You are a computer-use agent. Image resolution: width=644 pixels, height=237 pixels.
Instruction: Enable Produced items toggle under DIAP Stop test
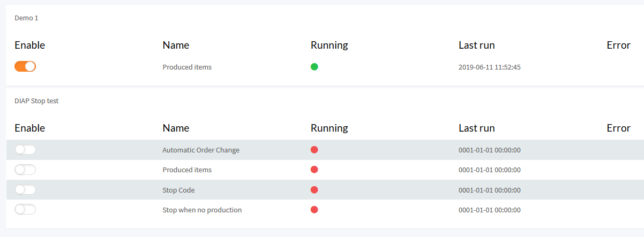[x=25, y=170]
